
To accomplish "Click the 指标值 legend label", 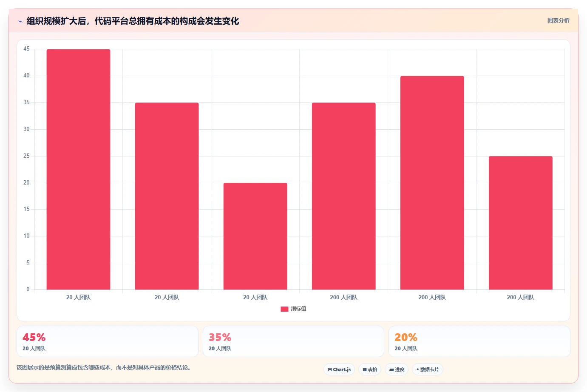I will 298,309.
